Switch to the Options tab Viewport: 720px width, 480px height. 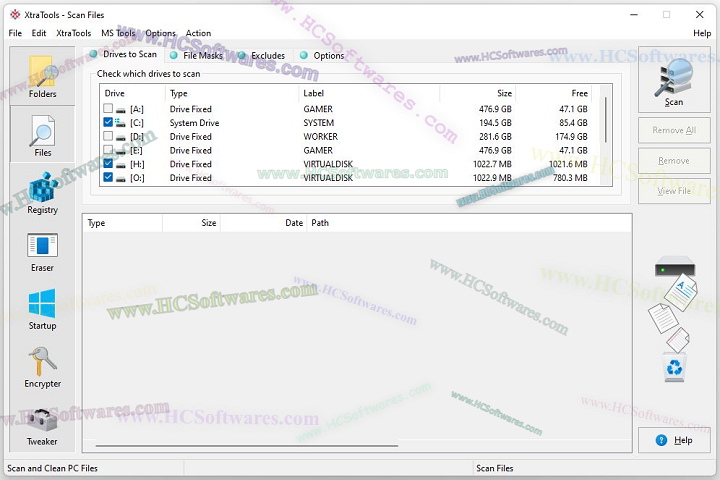point(322,56)
